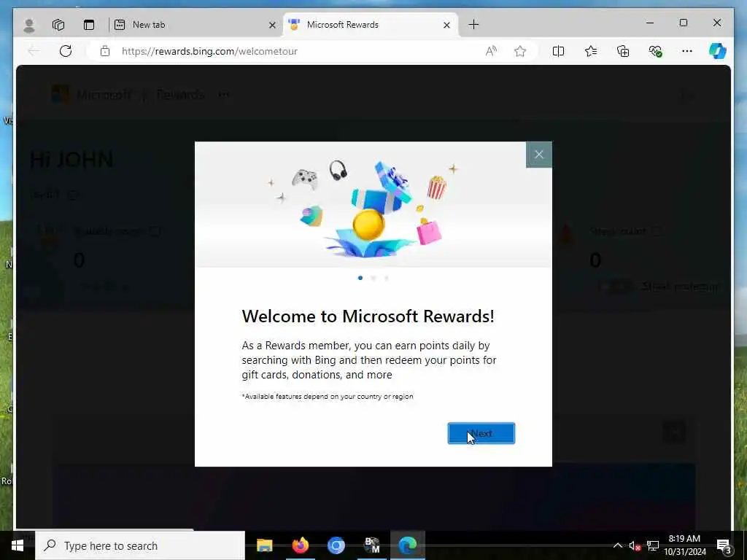The height and width of the screenshot is (560, 747).
Task: View site information lock icon
Action: (x=105, y=51)
